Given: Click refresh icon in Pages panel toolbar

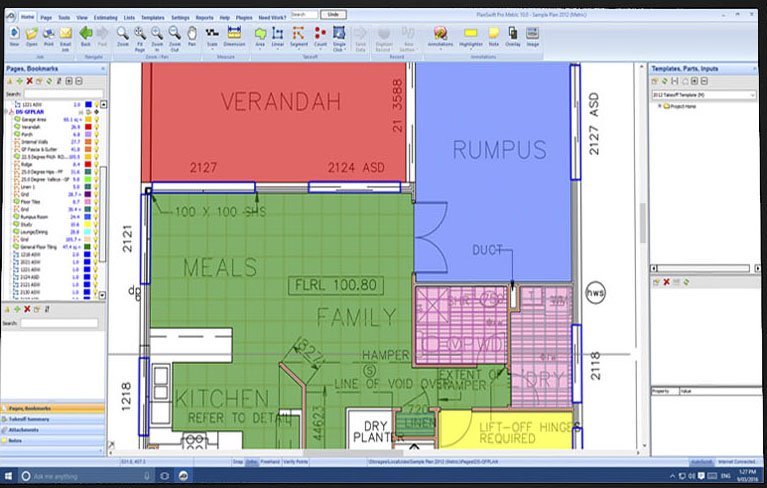Looking at the screenshot, I should pyautogui.click(x=49, y=81).
